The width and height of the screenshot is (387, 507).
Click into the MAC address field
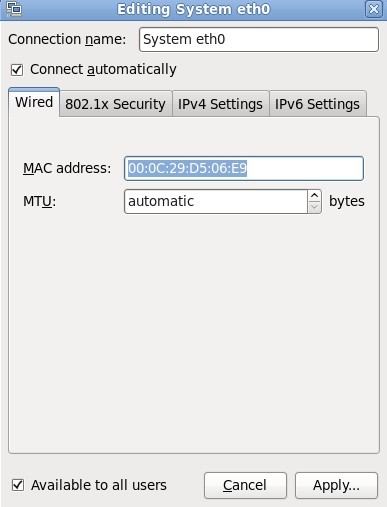244,168
